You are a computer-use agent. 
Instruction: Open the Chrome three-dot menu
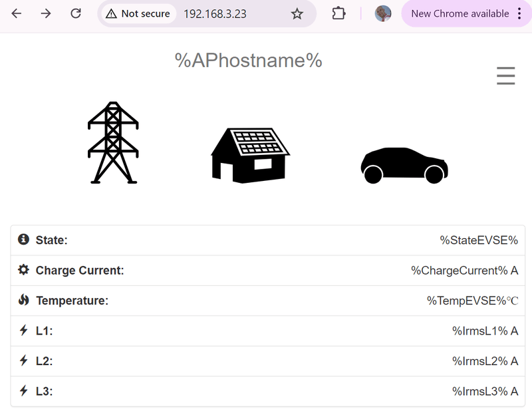519,13
